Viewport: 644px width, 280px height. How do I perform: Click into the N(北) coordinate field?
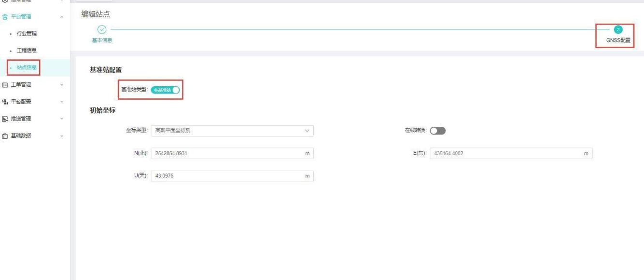pos(227,153)
